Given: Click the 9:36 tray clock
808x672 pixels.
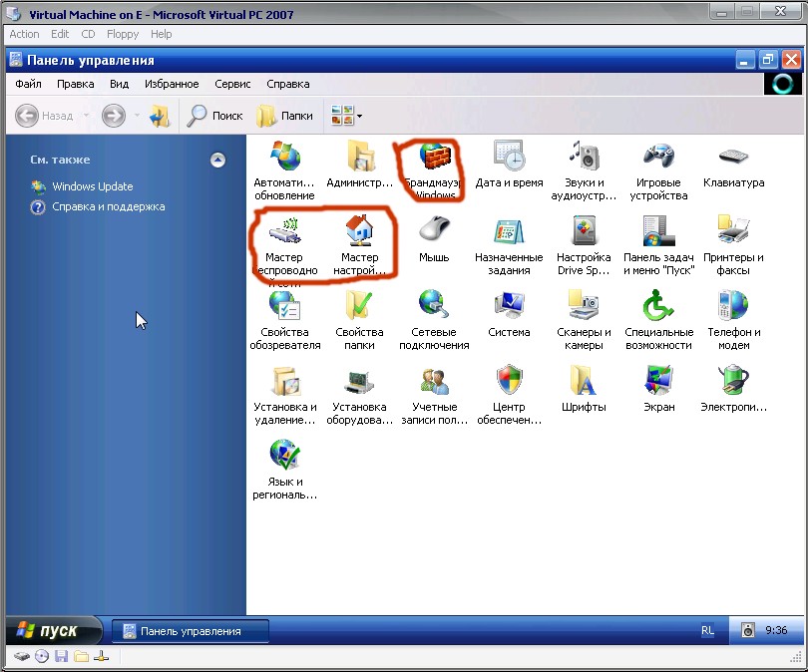Looking at the screenshot, I should point(776,630).
